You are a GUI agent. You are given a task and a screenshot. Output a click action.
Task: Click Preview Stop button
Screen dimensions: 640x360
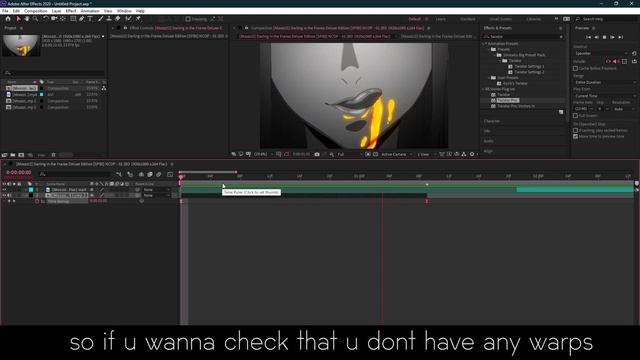tap(604, 37)
